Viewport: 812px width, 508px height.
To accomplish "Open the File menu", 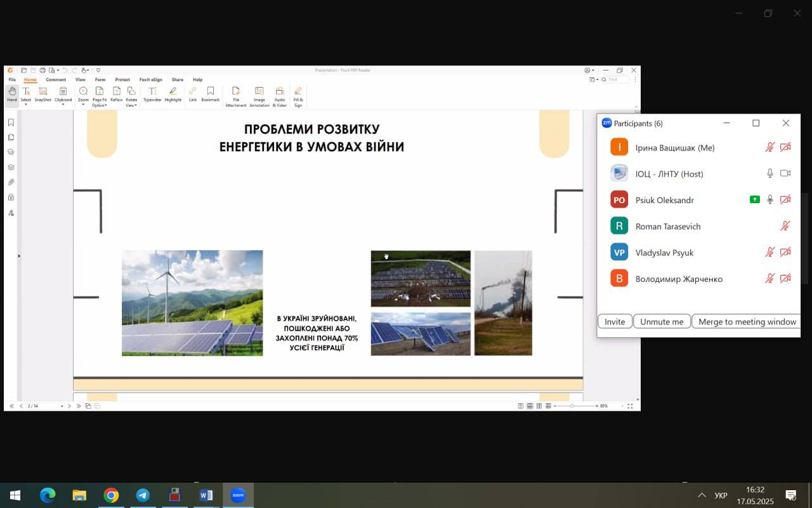I will 12,80.
